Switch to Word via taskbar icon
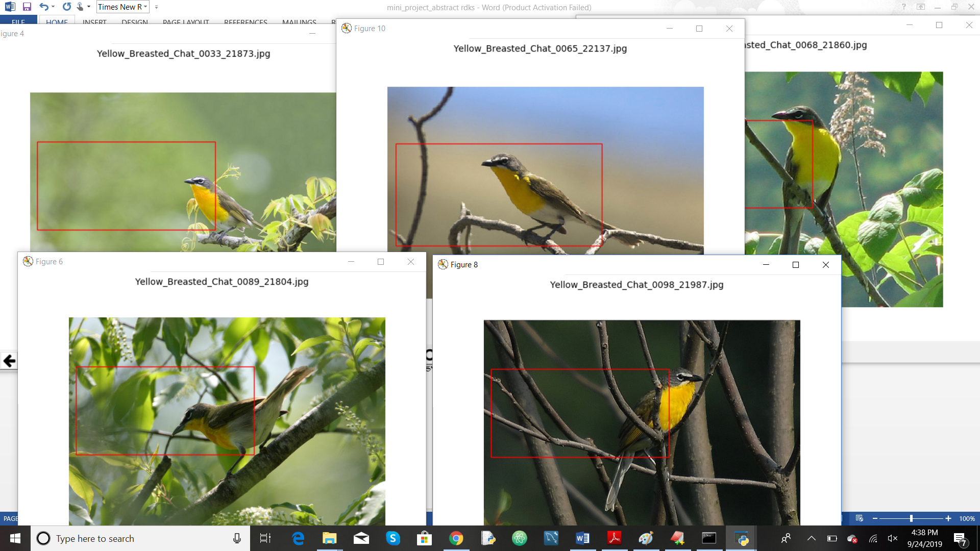Screen dimensions: 980x551 pyautogui.click(x=583, y=538)
